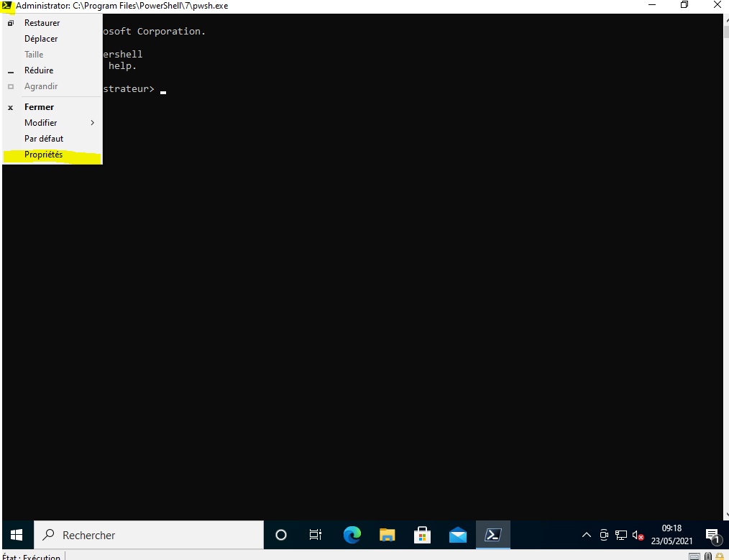729x560 pixels.
Task: Open the Windows Start menu
Action: coord(17,535)
